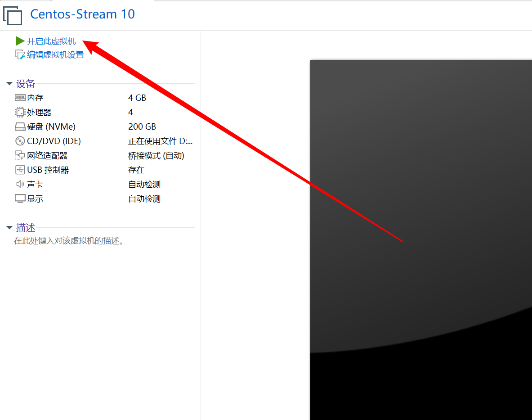
Task: Click the 内存 memory icon
Action: click(20, 98)
